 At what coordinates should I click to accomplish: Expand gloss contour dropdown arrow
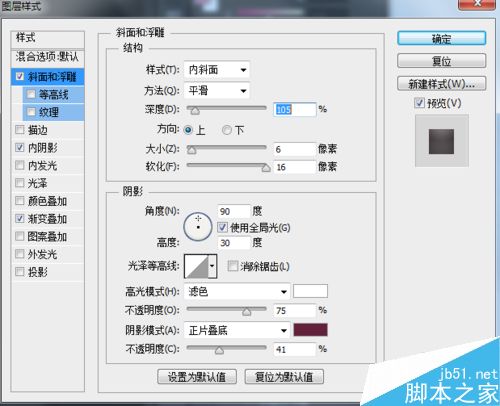pyautogui.click(x=212, y=266)
